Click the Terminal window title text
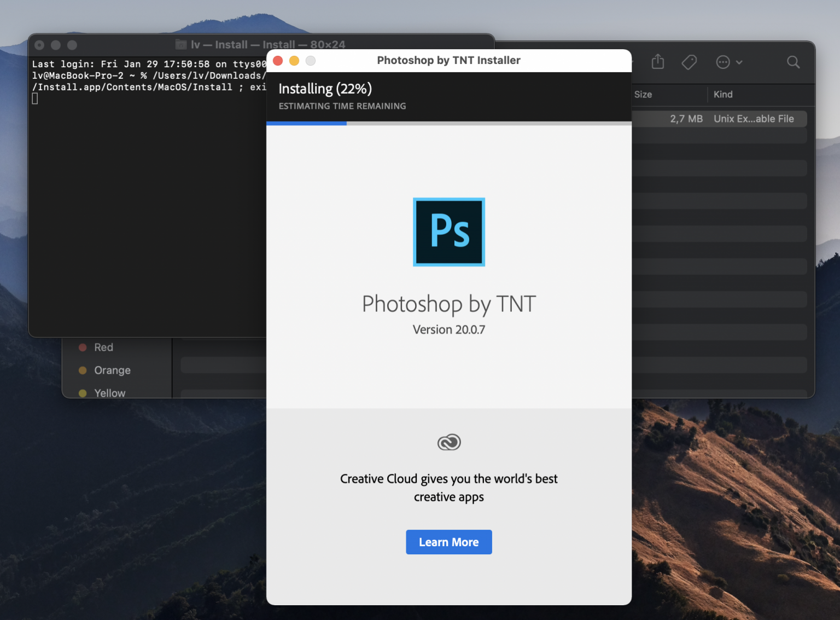Screen dimensions: 840x620 pyautogui.click(x=268, y=44)
